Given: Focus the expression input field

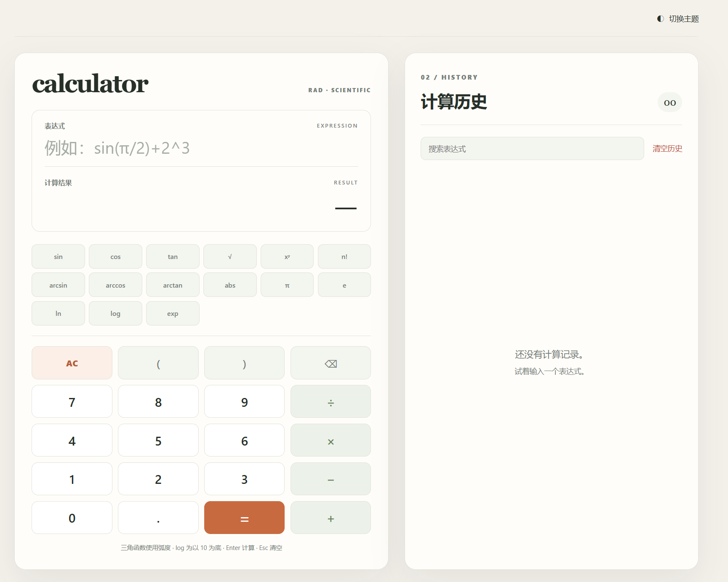Looking at the screenshot, I should click(x=201, y=148).
